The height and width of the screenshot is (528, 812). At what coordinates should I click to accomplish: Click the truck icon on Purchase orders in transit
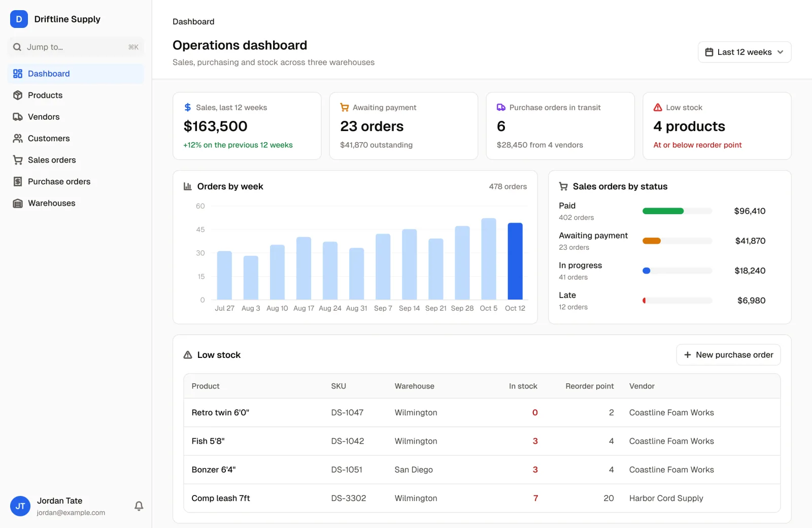coord(501,107)
